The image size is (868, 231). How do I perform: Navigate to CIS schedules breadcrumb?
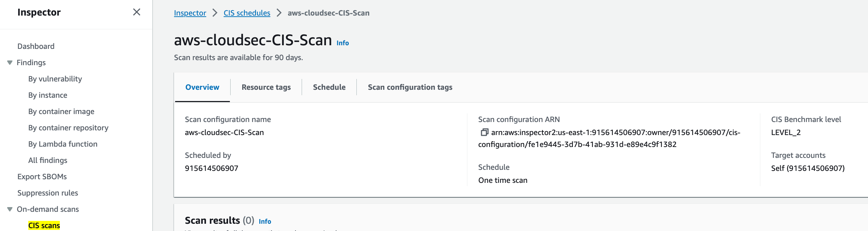pos(247,13)
